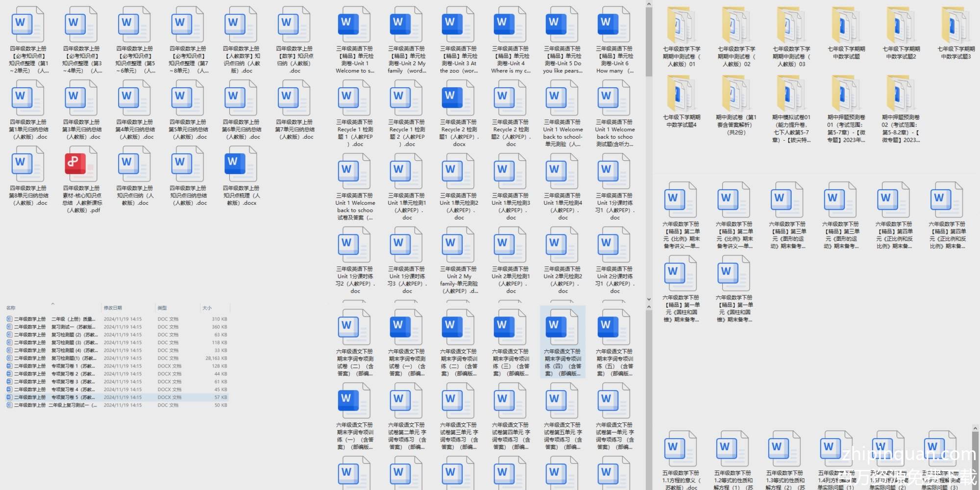Click the scroll up arrow of middle pane

click(649, 4)
